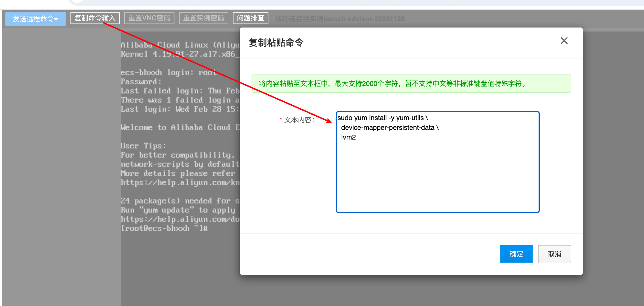Click the 'Welcome to Alibaba Cloud' terminal line
The width and height of the screenshot is (644, 306).
click(180, 127)
